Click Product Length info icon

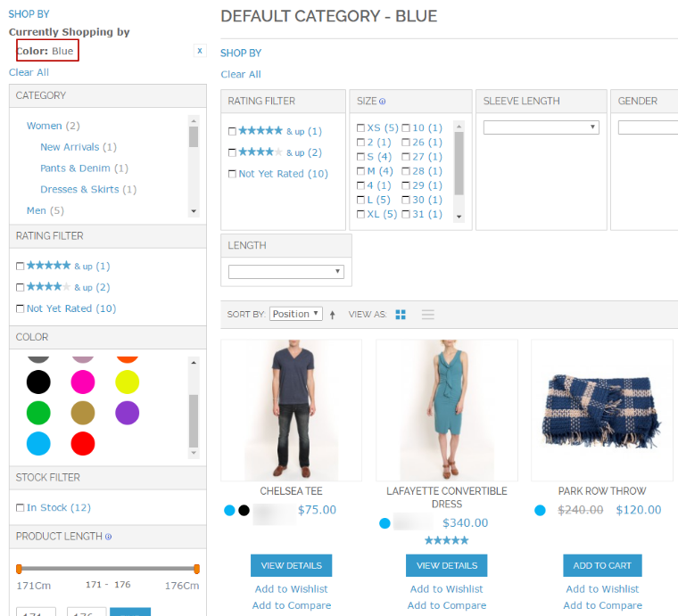(108, 537)
